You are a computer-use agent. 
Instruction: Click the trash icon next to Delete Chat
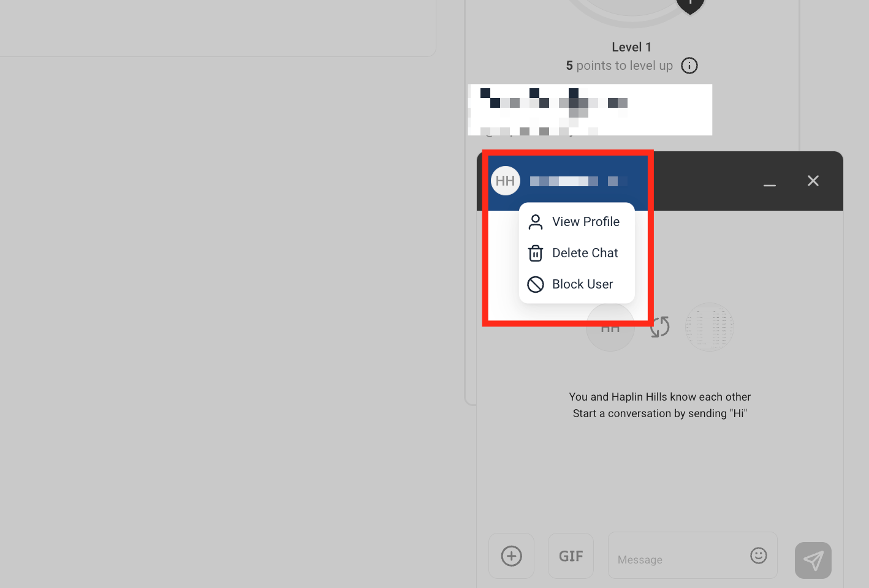coord(536,253)
